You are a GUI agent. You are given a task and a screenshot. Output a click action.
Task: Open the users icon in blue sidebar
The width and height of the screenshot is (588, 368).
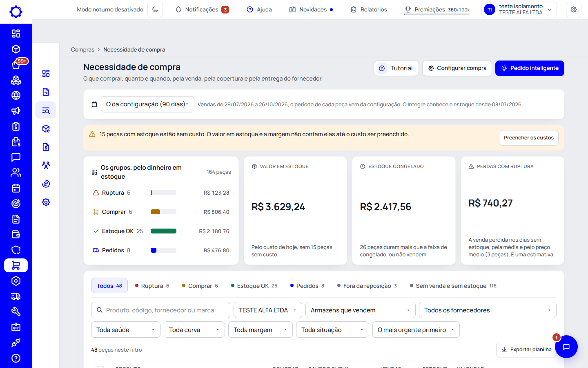point(16,173)
